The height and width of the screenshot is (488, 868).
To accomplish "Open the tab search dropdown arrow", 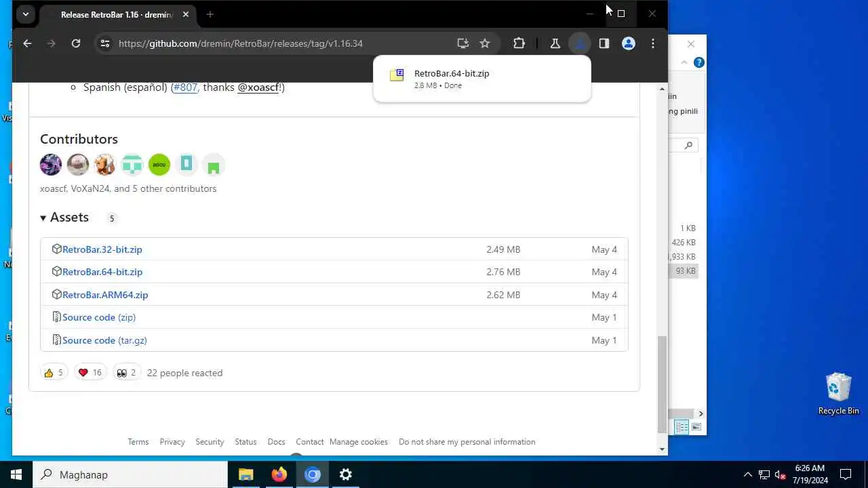I will coord(26,14).
